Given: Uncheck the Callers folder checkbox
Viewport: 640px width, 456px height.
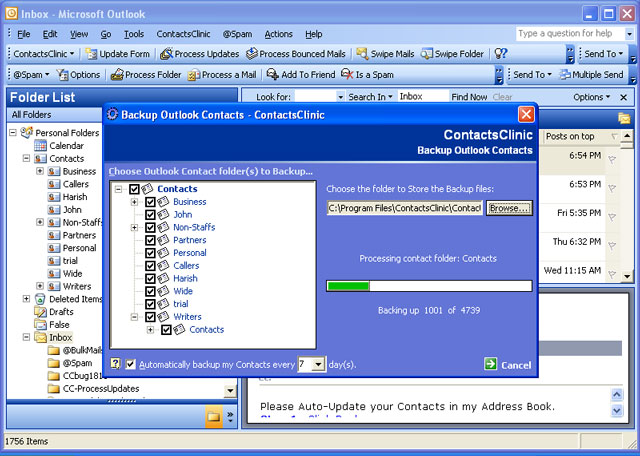Looking at the screenshot, I should [150, 265].
